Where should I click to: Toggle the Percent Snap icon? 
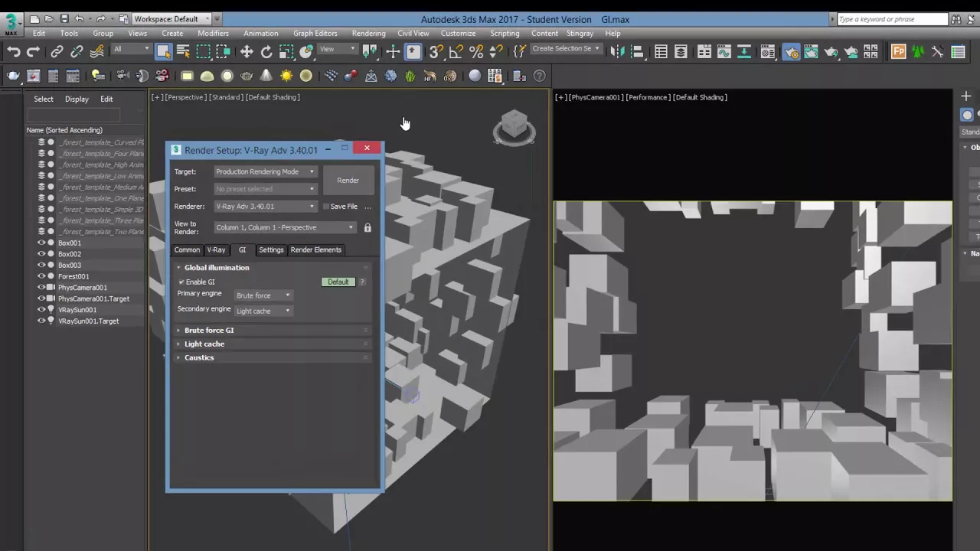pos(476,52)
